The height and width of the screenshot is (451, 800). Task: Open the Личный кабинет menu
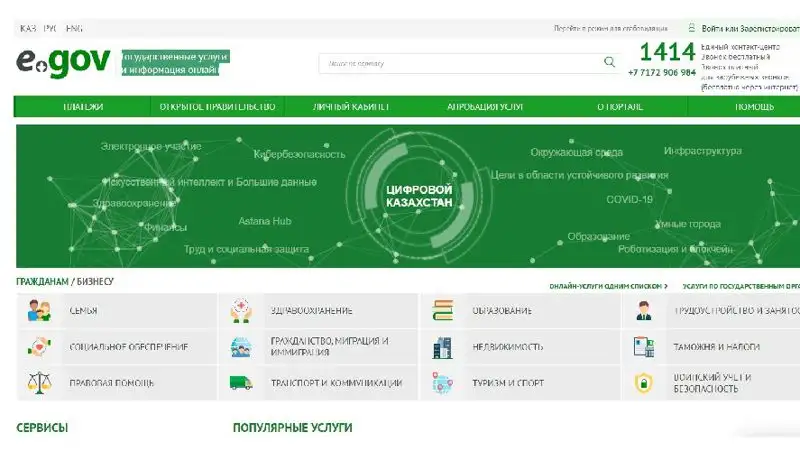click(x=351, y=107)
